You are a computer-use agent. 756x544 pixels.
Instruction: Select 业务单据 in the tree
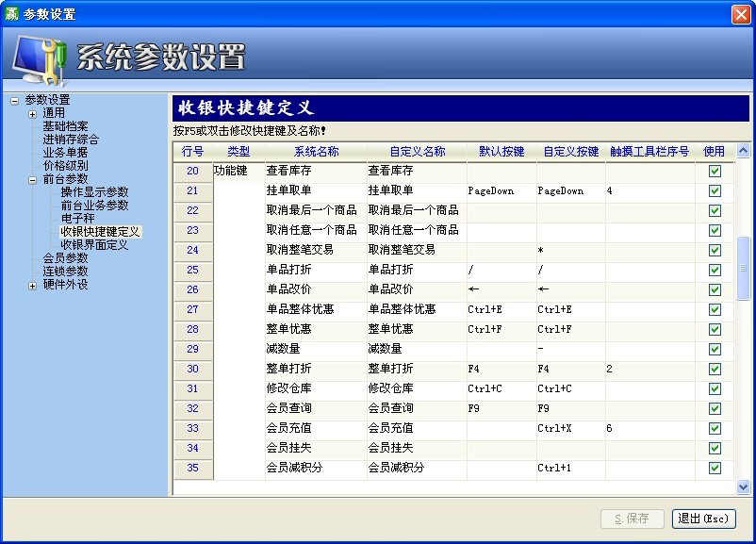65,153
